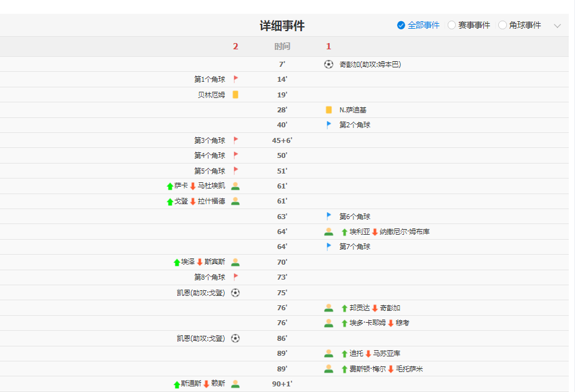
Task: Click substitution person icon for 斯通斯 row
Action: tap(235, 384)
